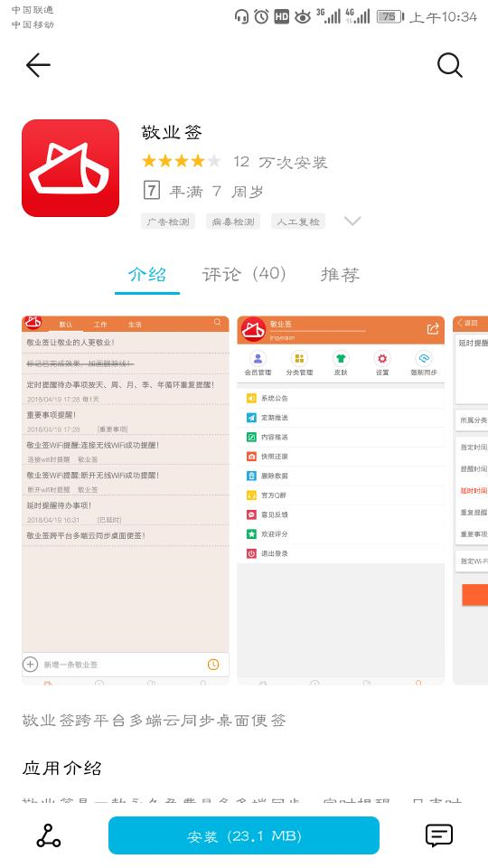Image resolution: width=488 pixels, height=868 pixels.
Task: Tap the age rating 7 badge icon
Action: click(152, 191)
